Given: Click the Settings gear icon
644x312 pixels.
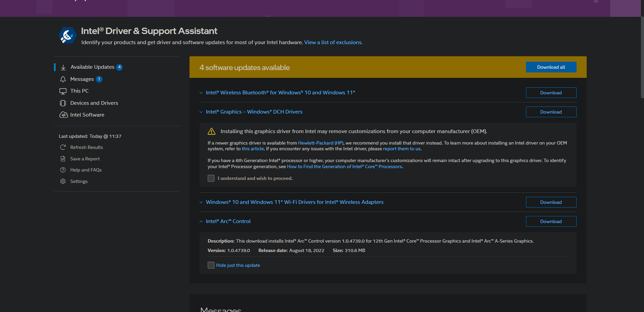Looking at the screenshot, I should click(x=63, y=181).
